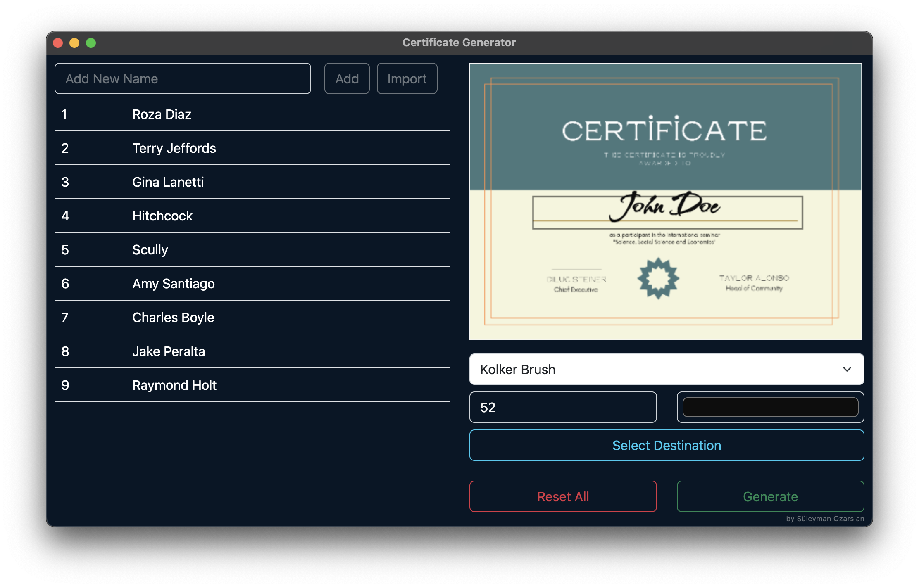Focus the Add New Name field
The height and width of the screenshot is (588, 919).
[x=183, y=78]
